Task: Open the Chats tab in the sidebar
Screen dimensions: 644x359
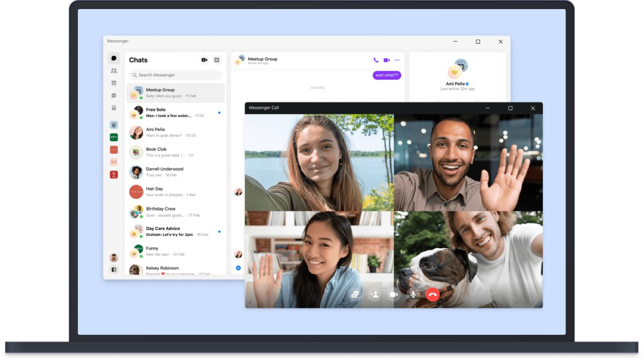Action: click(x=114, y=58)
